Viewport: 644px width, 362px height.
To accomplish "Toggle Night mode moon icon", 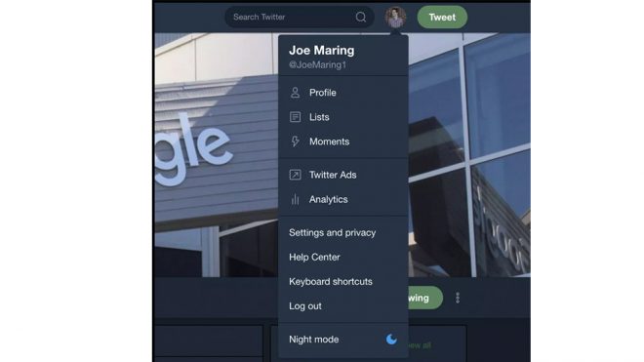I will 391,339.
